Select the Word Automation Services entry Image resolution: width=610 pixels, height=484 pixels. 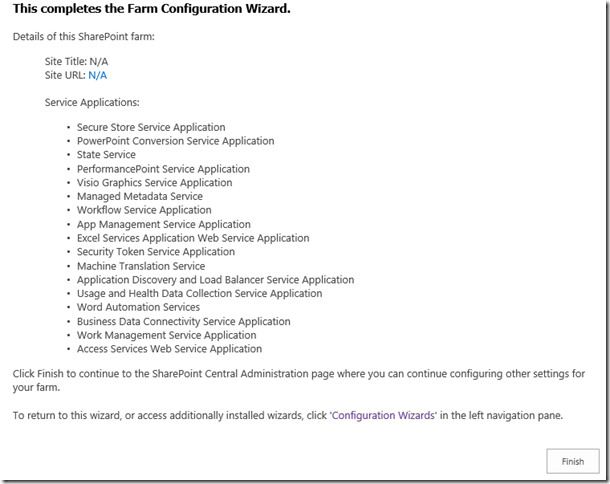[138, 308]
